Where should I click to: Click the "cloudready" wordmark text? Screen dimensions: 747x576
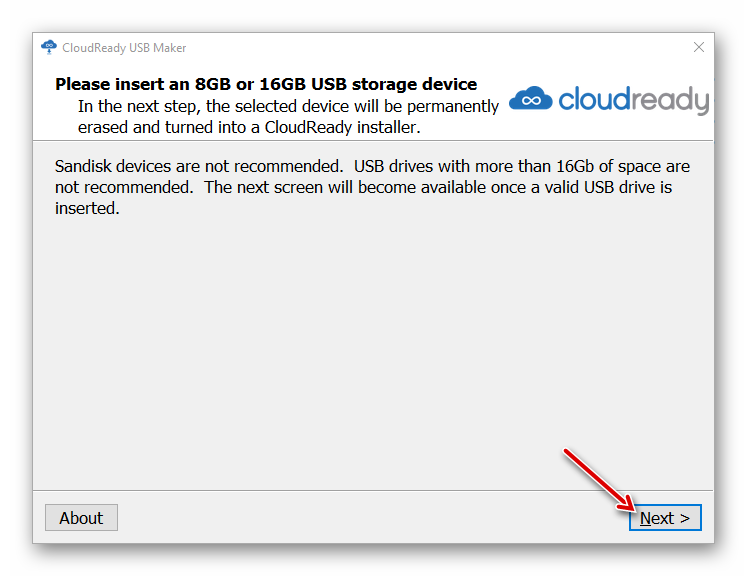(x=633, y=99)
